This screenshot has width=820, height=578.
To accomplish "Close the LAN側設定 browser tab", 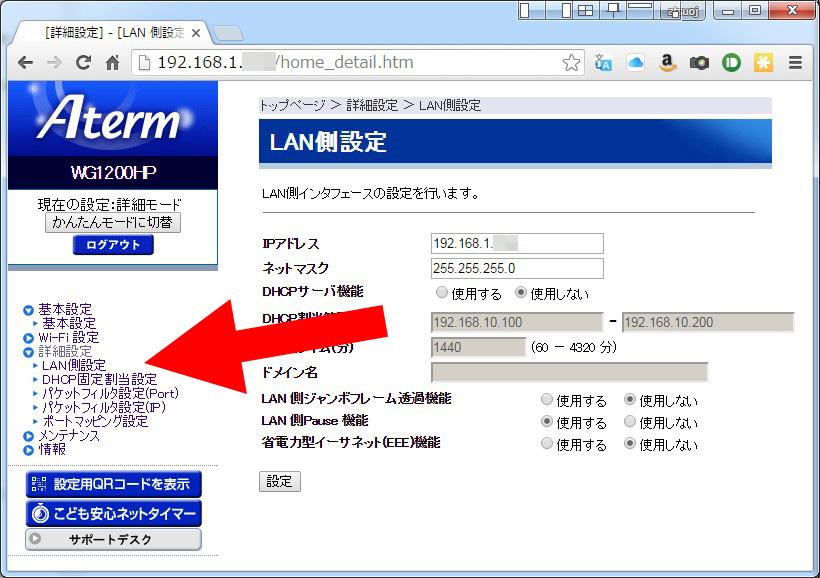I will 196,33.
